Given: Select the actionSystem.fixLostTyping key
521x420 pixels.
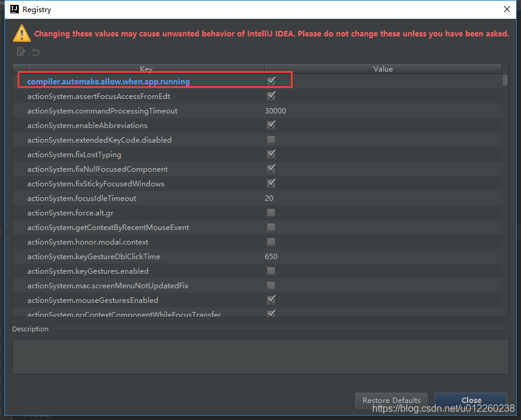Looking at the screenshot, I should pos(74,155).
